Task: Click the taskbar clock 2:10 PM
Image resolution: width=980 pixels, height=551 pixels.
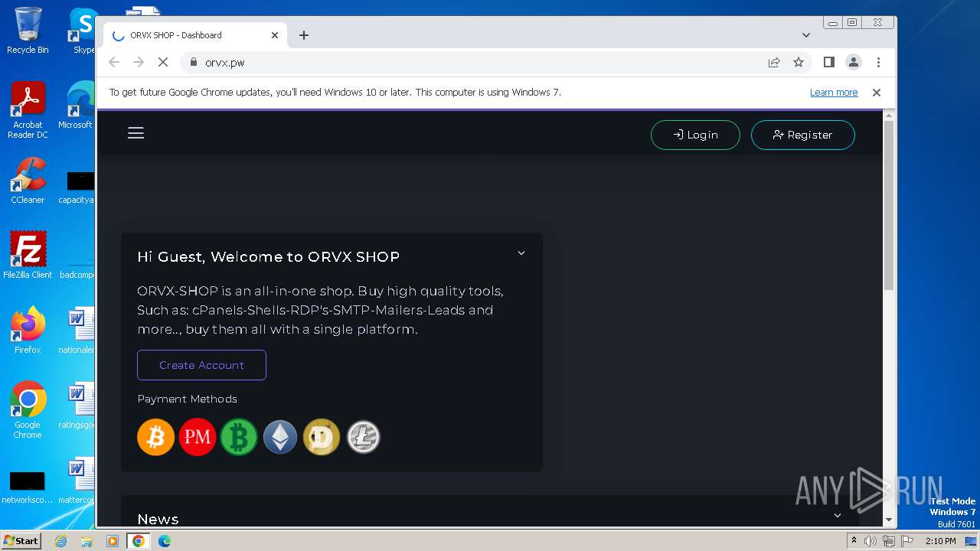Action: coord(940,541)
